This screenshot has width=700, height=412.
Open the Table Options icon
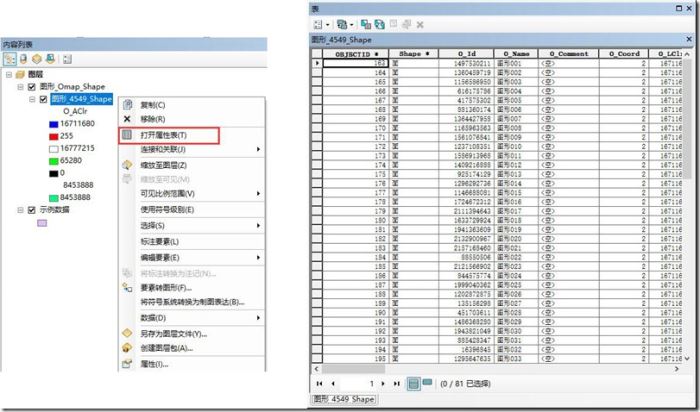318,25
